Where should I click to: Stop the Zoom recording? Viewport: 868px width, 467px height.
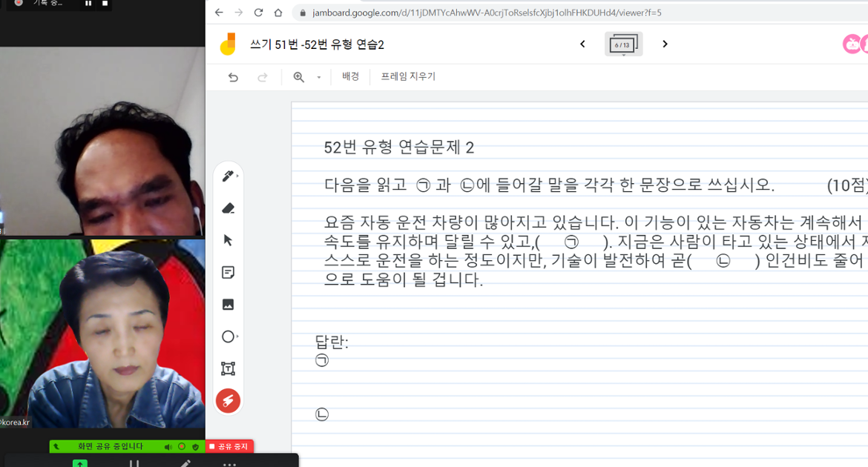tap(105, 3)
